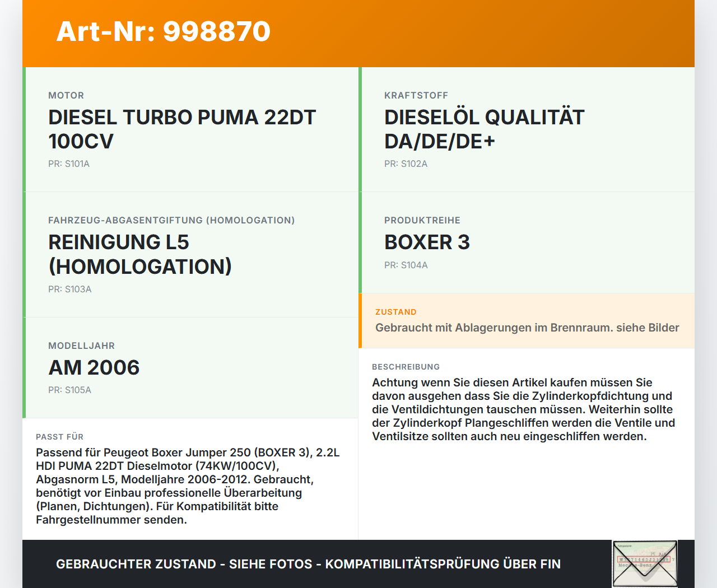
Task: Click the 'PASST FÜR' label
Action: point(60,437)
